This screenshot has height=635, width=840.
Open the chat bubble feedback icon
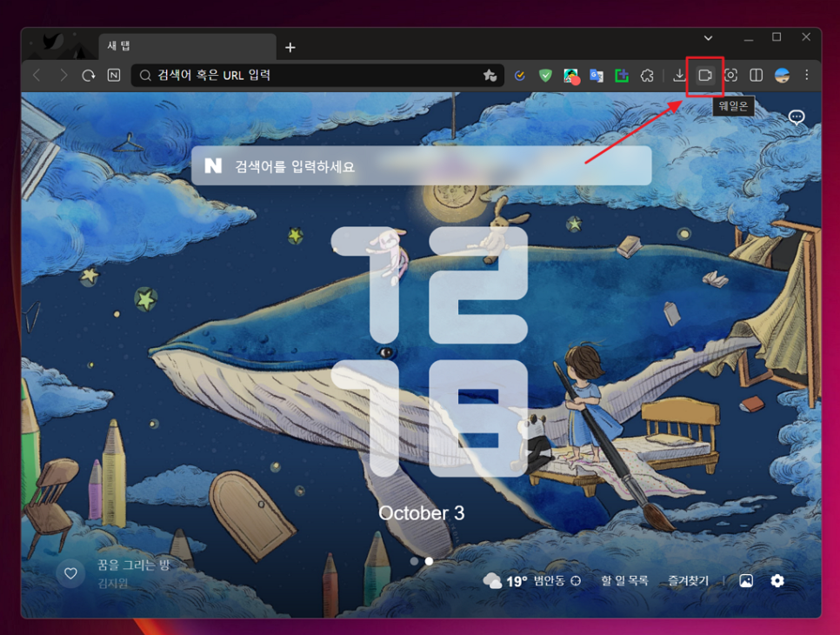797,117
